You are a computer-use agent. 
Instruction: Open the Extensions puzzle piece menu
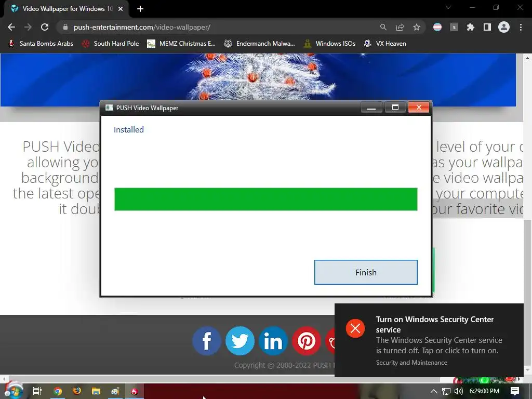click(x=470, y=27)
